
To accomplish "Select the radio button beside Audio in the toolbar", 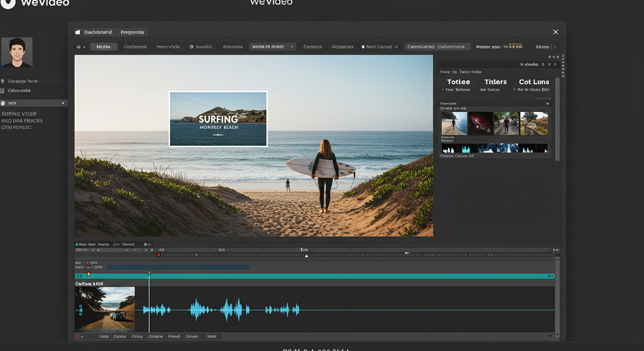I will pyautogui.click(x=192, y=47).
